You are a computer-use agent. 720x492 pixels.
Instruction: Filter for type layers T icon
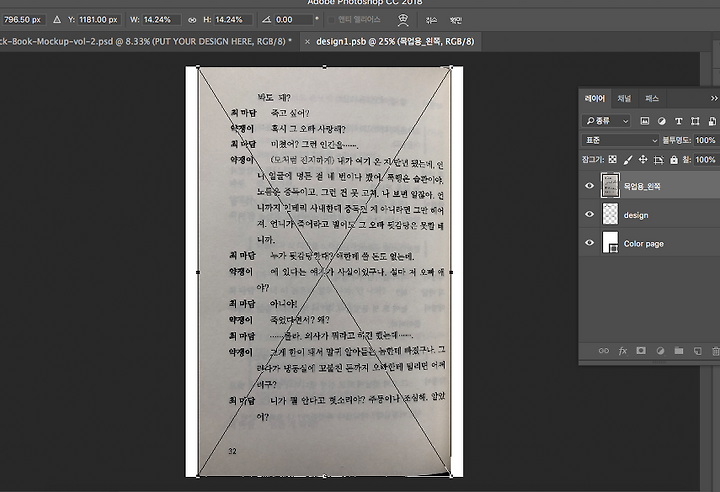click(678, 121)
